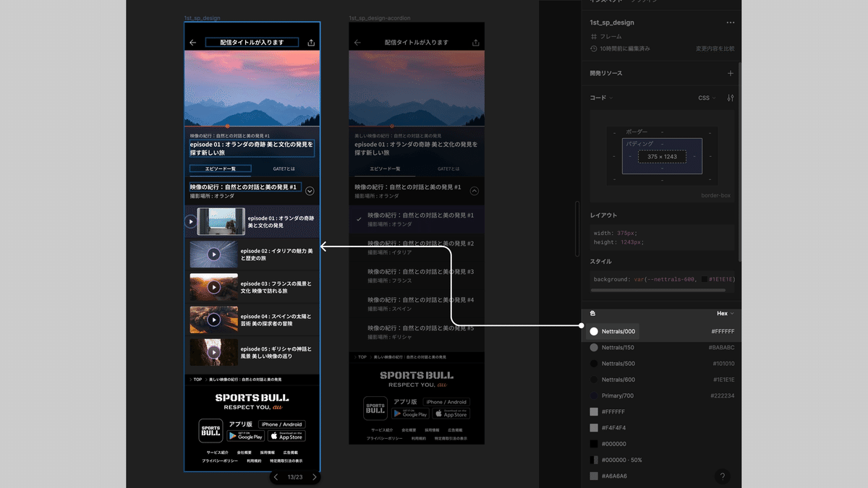Click Google Play badge in the left frame
Screen dimensions: 868x488
coord(245,436)
